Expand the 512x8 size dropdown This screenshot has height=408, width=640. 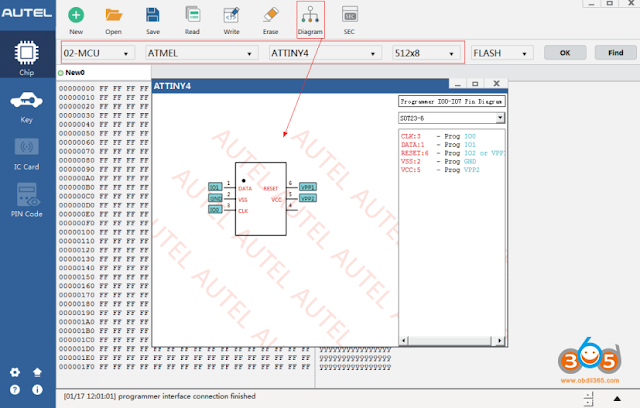[427, 53]
